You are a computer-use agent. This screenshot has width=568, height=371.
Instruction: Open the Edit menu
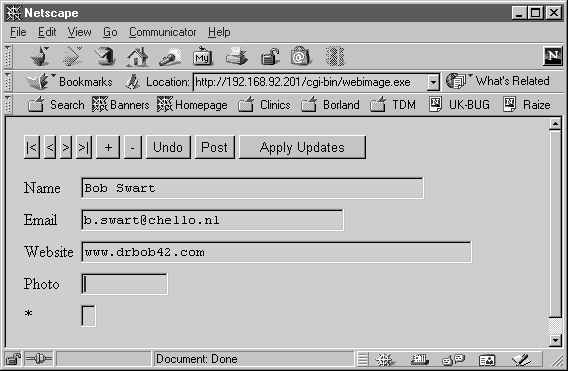pyautogui.click(x=47, y=32)
